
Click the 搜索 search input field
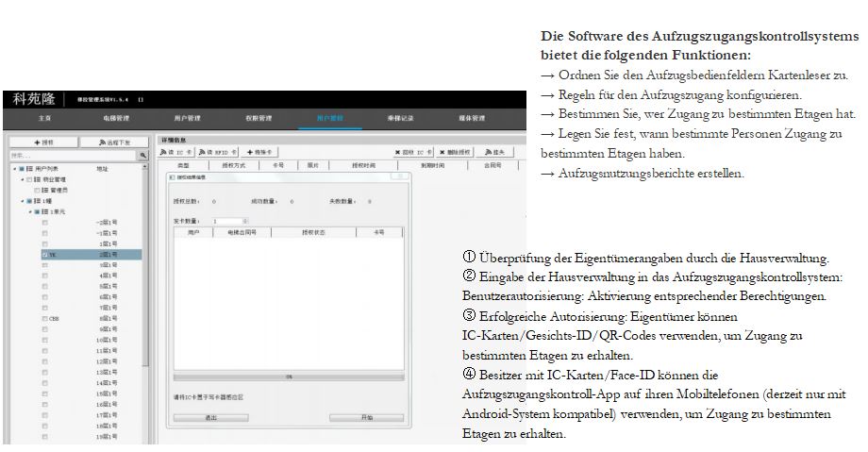pos(68,154)
